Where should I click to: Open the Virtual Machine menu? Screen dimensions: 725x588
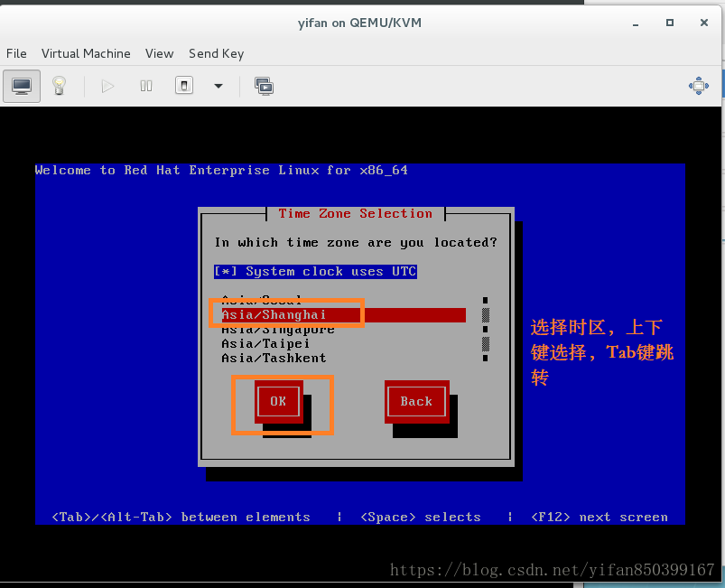tap(86, 53)
